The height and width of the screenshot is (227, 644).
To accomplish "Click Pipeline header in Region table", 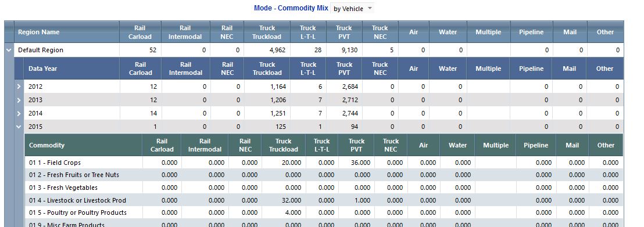I will (x=531, y=32).
